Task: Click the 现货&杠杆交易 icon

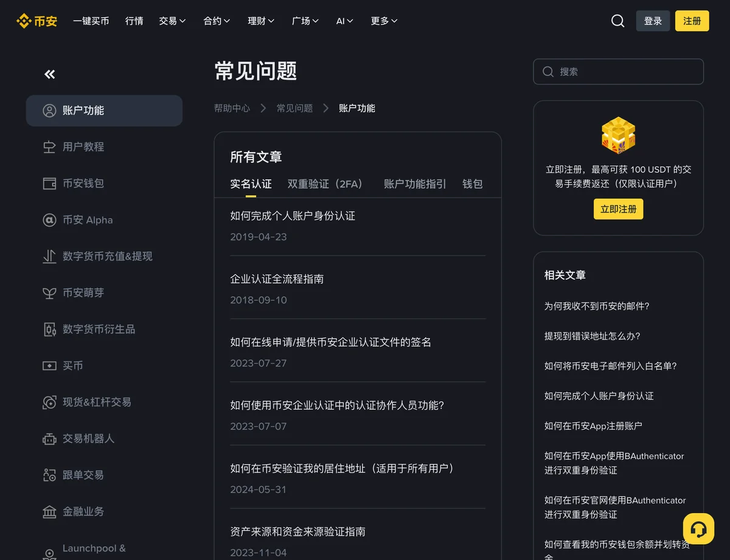Action: pyautogui.click(x=49, y=403)
